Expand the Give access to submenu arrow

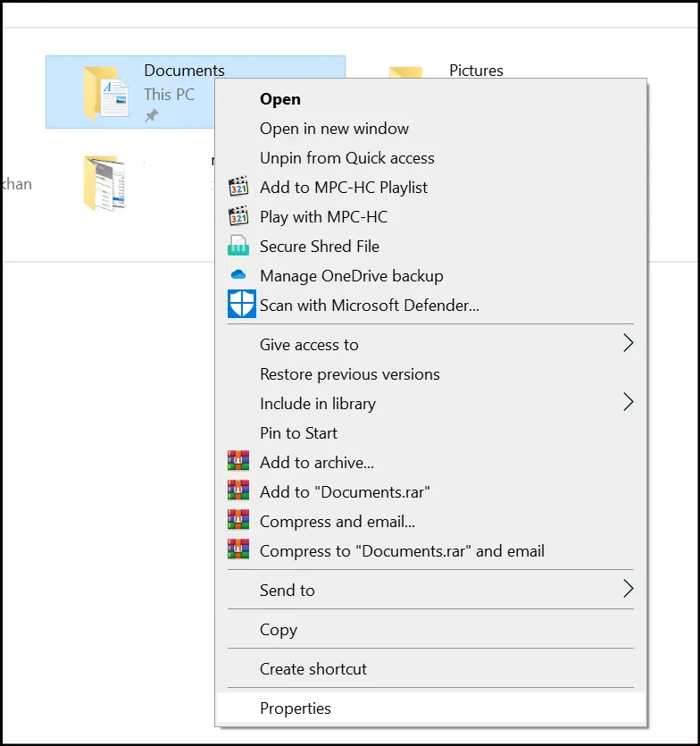point(629,343)
